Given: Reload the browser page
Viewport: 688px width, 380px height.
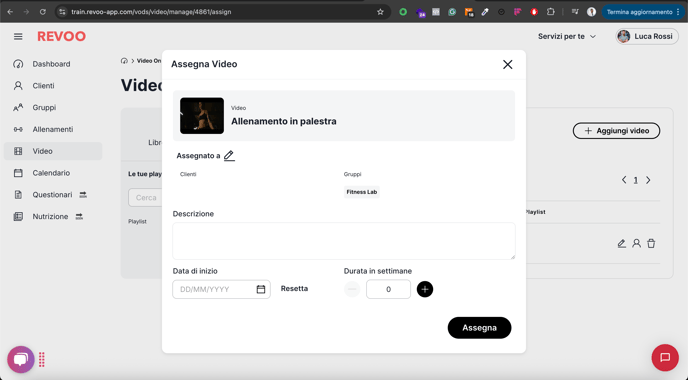Looking at the screenshot, I should point(43,12).
